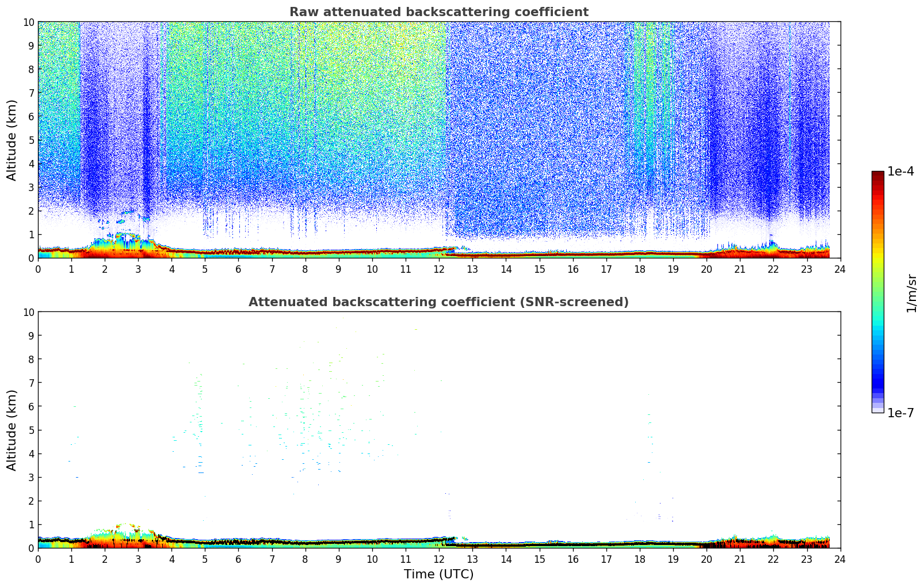Click the 'Time (UTC)' axis label
924x587 pixels.
tap(438, 574)
